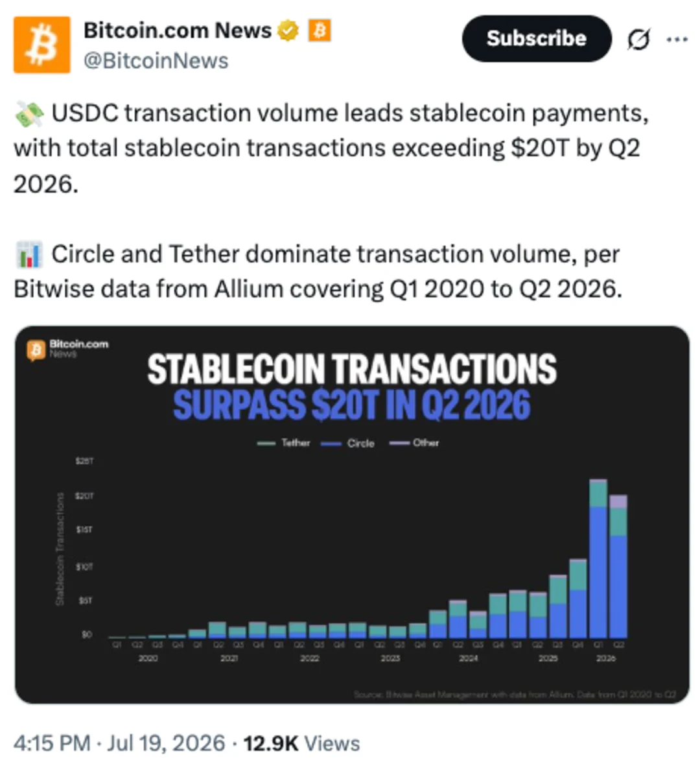
Task: Open the 4:15 PM Jul 19, 2026 timestamp
Action: (119, 743)
